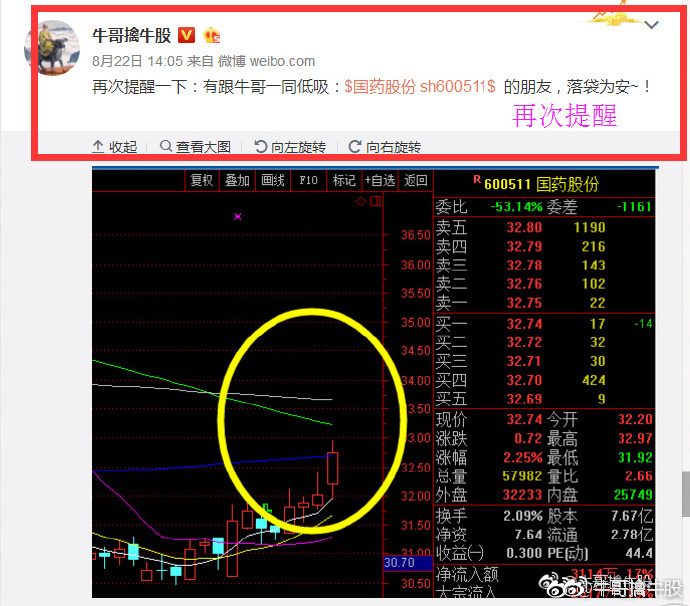Select the 标记 chart toolbar tab
The image size is (690, 606).
coord(344,180)
